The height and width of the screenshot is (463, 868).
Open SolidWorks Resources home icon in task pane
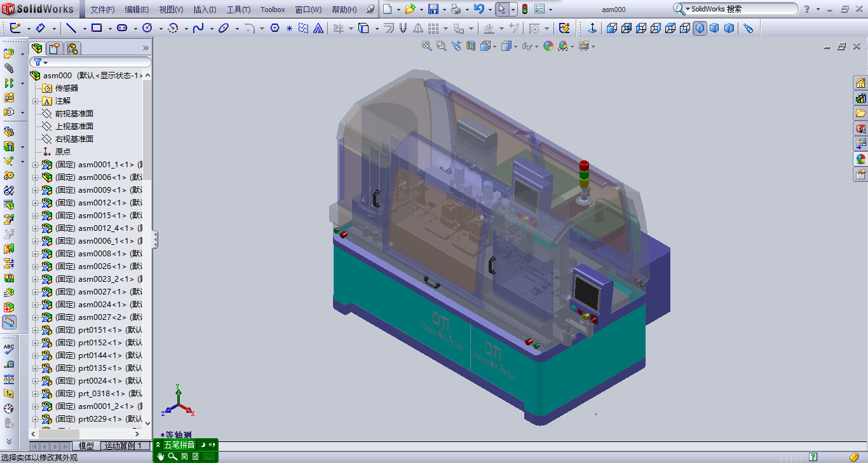point(860,83)
